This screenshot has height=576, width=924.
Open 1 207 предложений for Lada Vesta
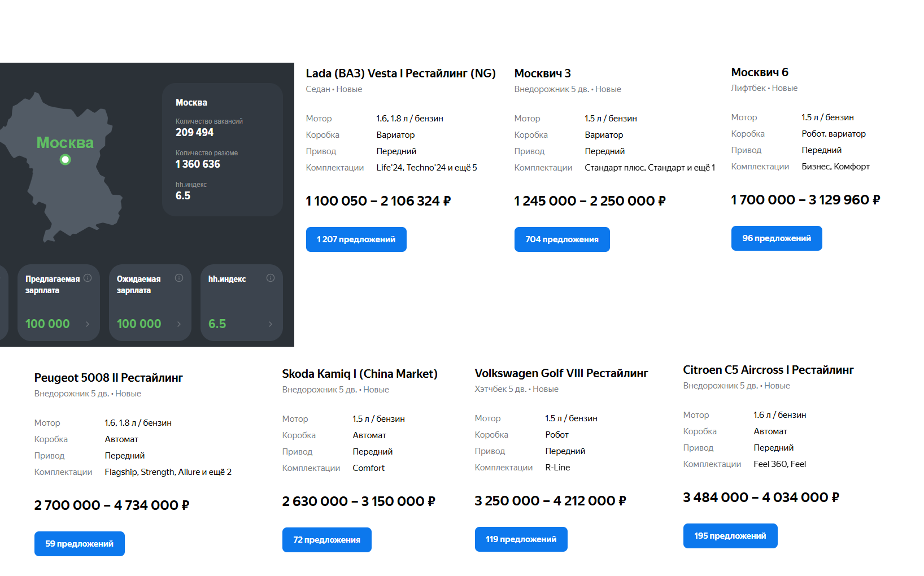tap(356, 239)
